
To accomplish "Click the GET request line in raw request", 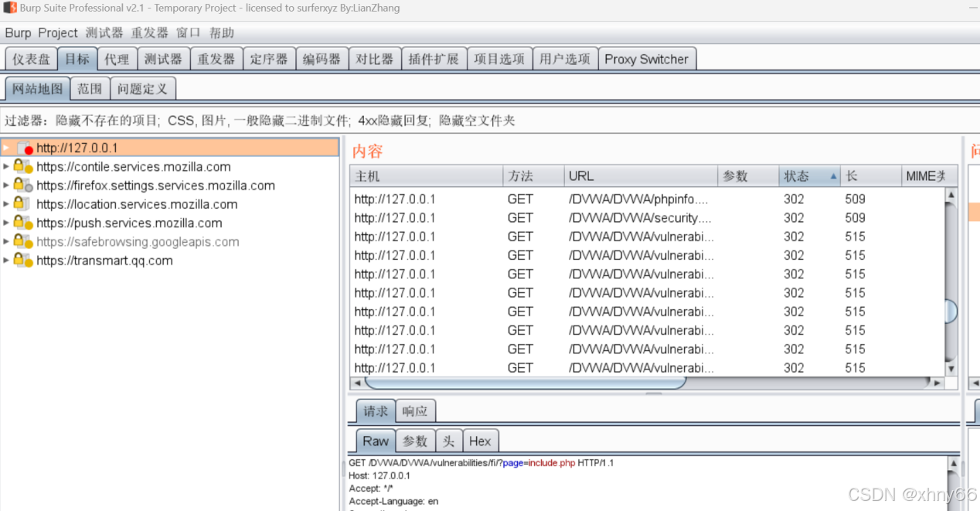I will [481, 463].
